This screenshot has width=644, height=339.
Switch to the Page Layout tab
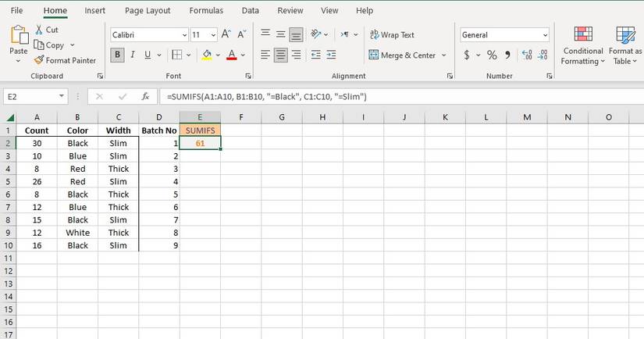coord(148,10)
